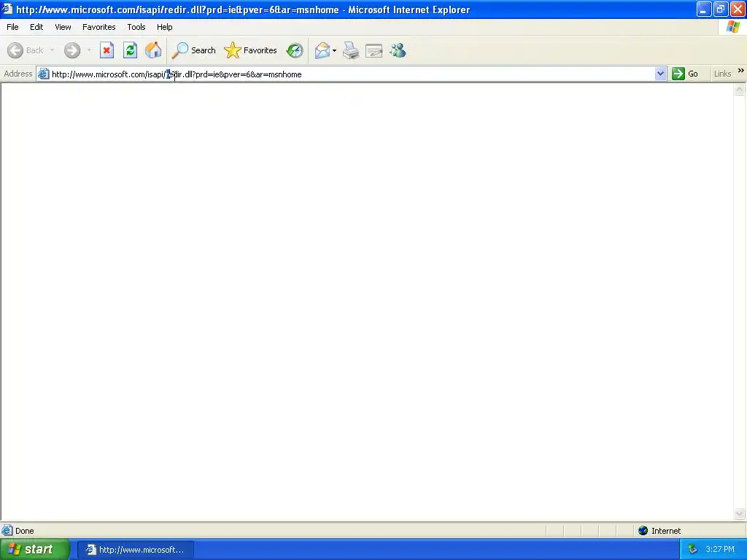Open the History clock icon
Image resolution: width=747 pixels, height=560 pixels.
[295, 50]
